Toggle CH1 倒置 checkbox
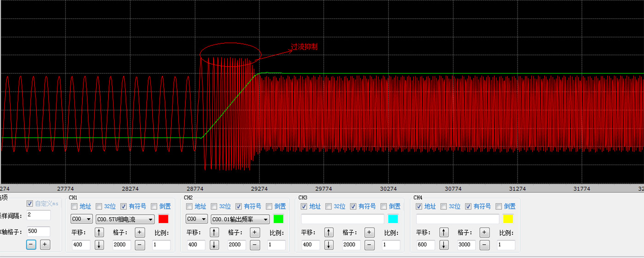Screen dimensions: 644x258 pyautogui.click(x=154, y=206)
